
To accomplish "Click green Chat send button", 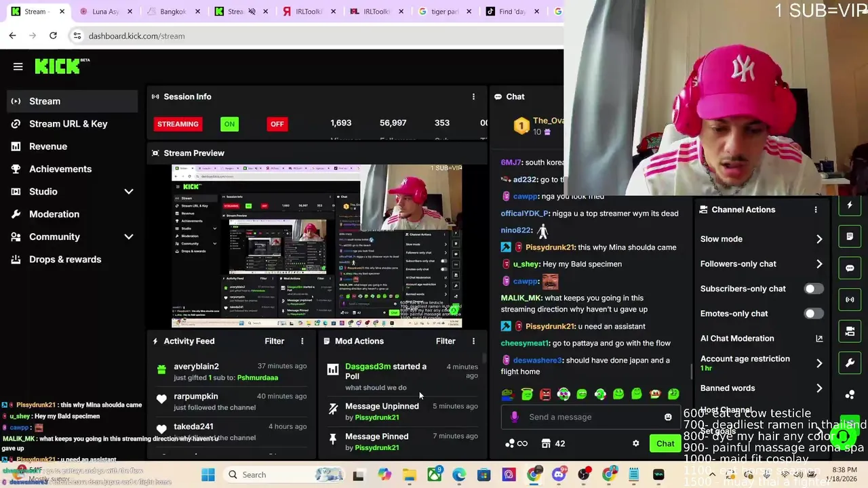I will pos(665,444).
